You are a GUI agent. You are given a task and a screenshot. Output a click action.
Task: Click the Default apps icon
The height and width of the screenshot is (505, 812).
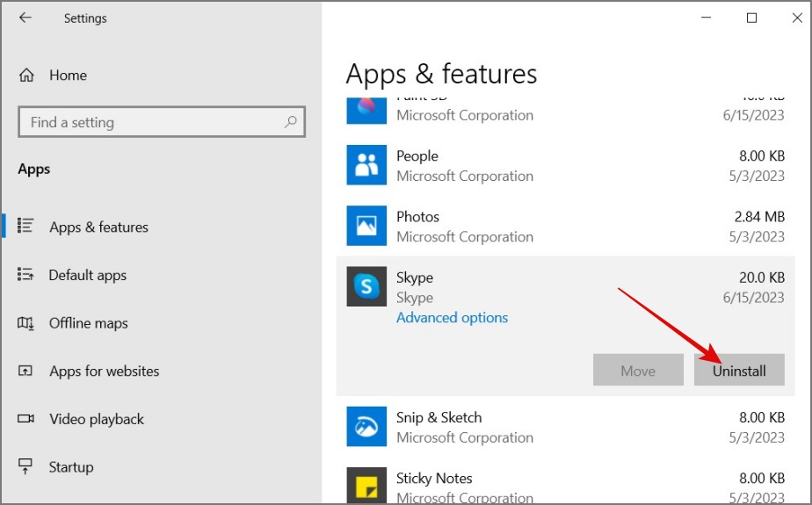25,274
